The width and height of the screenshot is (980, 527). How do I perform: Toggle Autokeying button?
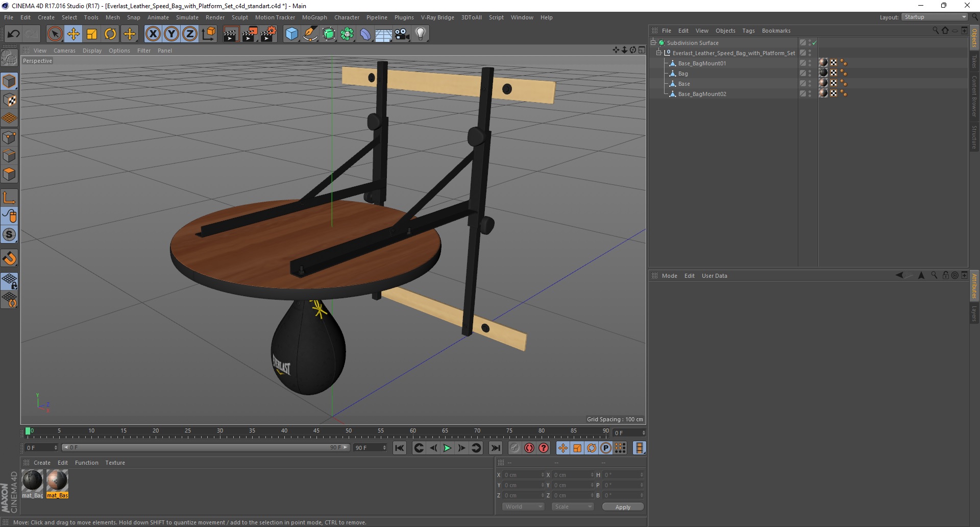[529, 448]
